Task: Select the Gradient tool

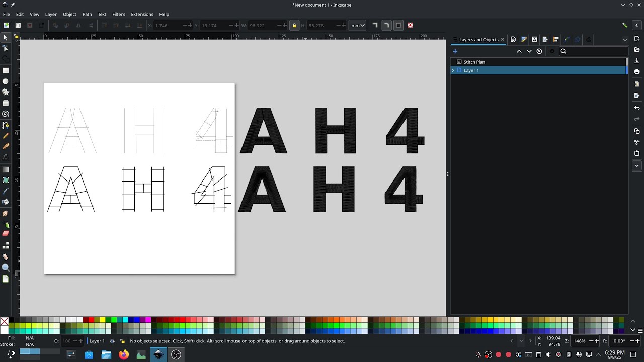Action: pos(6,170)
